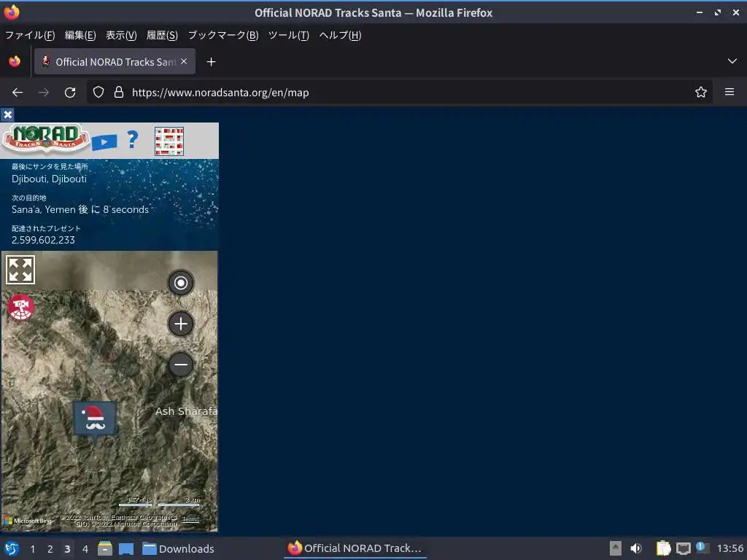Open the ファイル(F) menu
The height and width of the screenshot is (560, 747).
coord(30,35)
